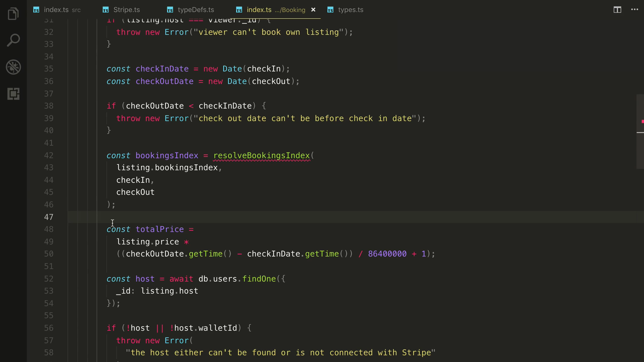Viewport: 644px width, 362px height.
Task: Open the Search magnifier in activity bar
Action: tap(13, 40)
